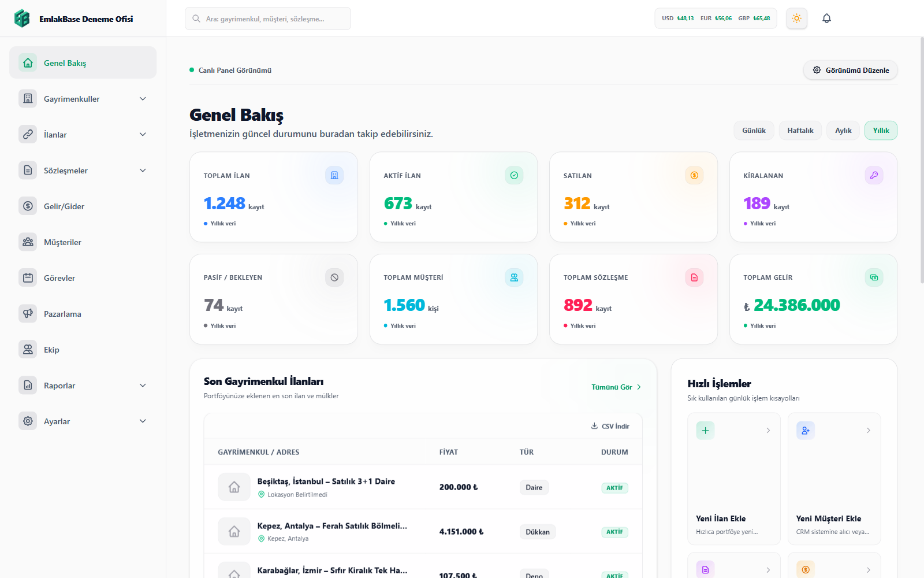Open the Yeni İlan Ekle shortcut

coord(733,479)
